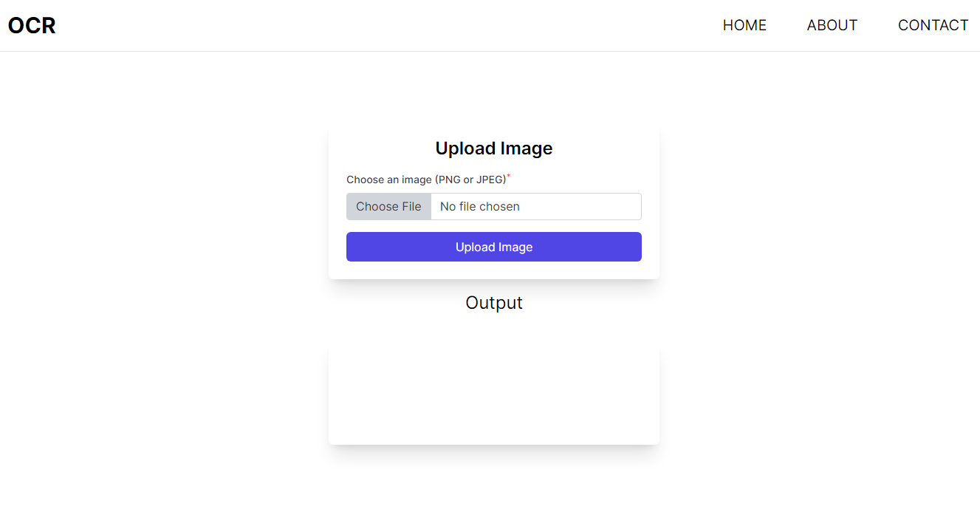Screen dimensions: 980x512
Task: Browse for an image with Choose File
Action: [388, 207]
